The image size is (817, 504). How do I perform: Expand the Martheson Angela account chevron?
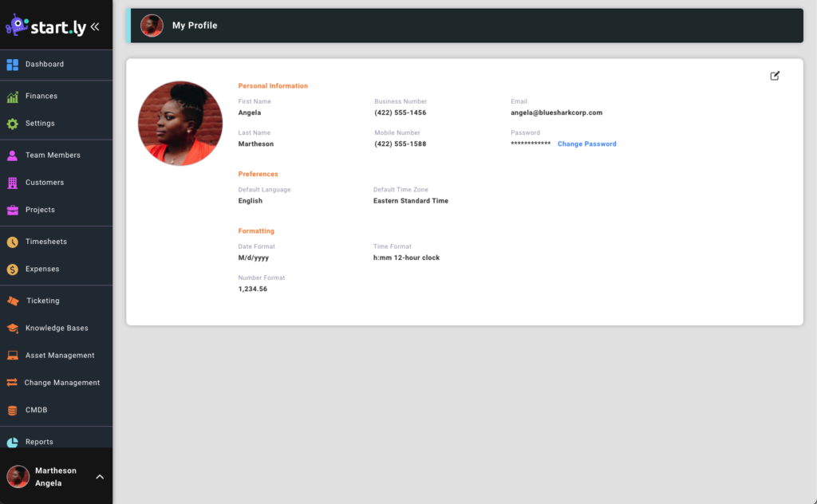[99, 476]
